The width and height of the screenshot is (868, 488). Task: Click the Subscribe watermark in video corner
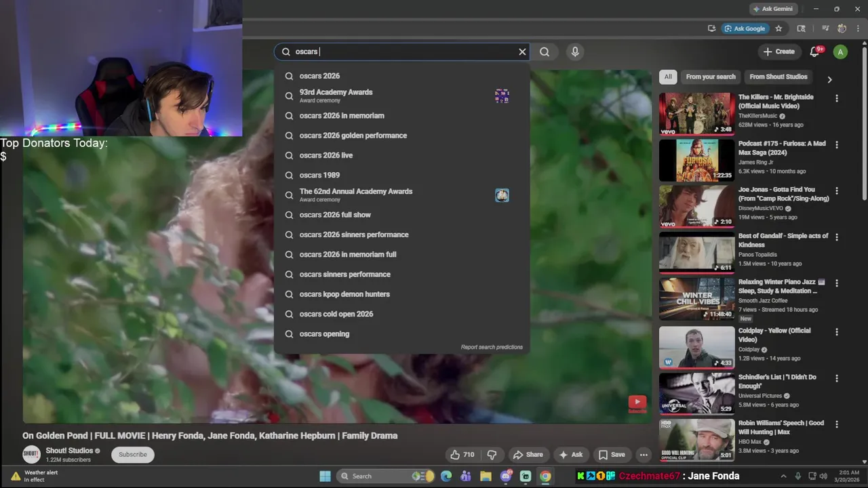tap(637, 404)
